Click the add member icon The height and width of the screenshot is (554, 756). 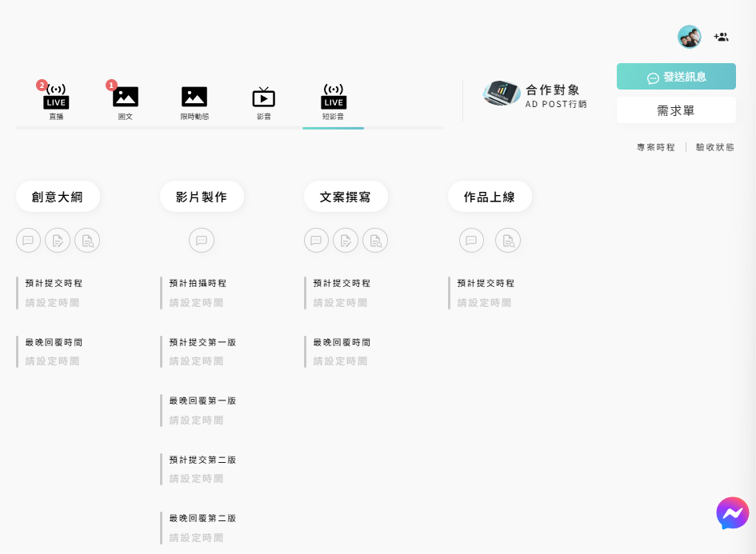click(722, 37)
